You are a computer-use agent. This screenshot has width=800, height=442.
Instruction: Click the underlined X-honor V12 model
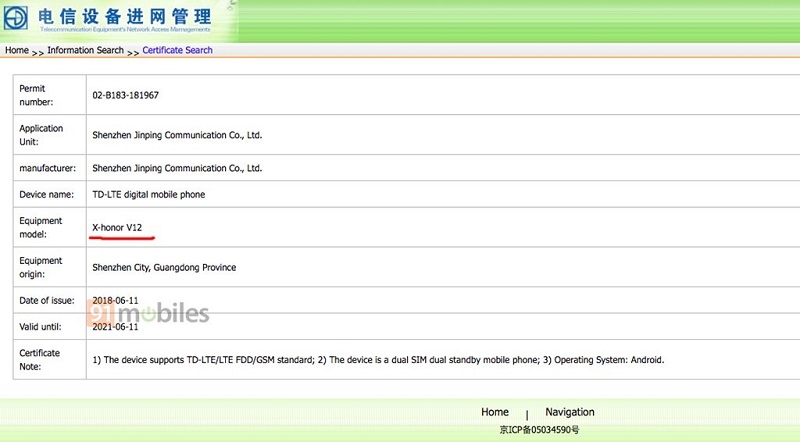(117, 228)
